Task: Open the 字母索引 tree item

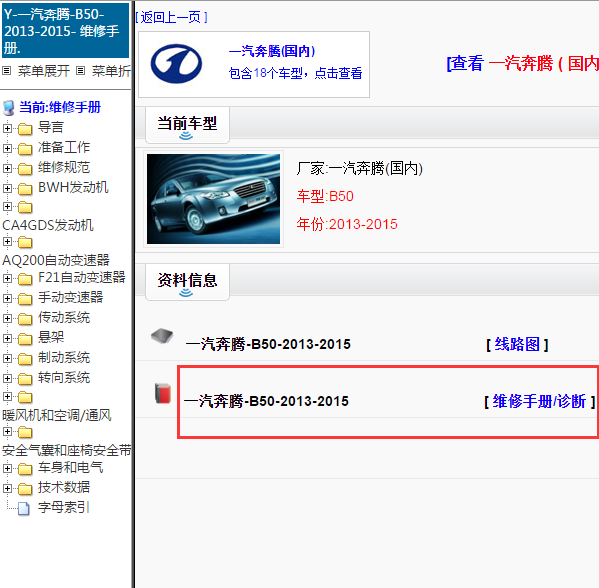Action: tap(63, 507)
